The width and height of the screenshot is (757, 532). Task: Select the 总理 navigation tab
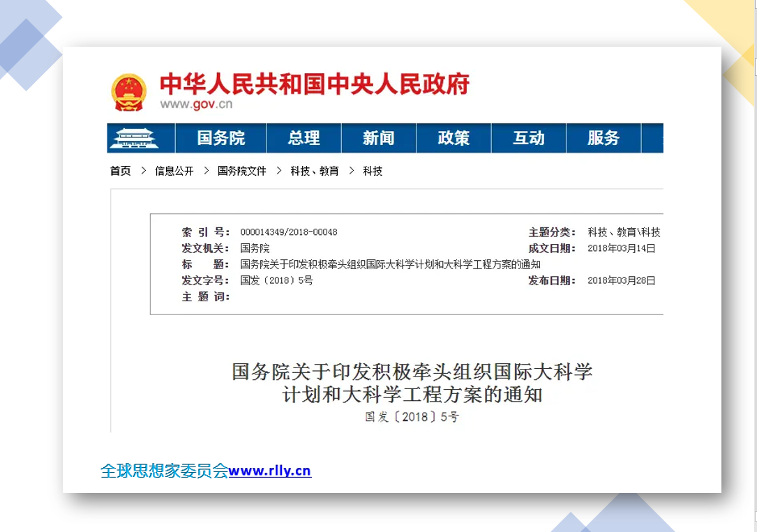pyautogui.click(x=304, y=138)
